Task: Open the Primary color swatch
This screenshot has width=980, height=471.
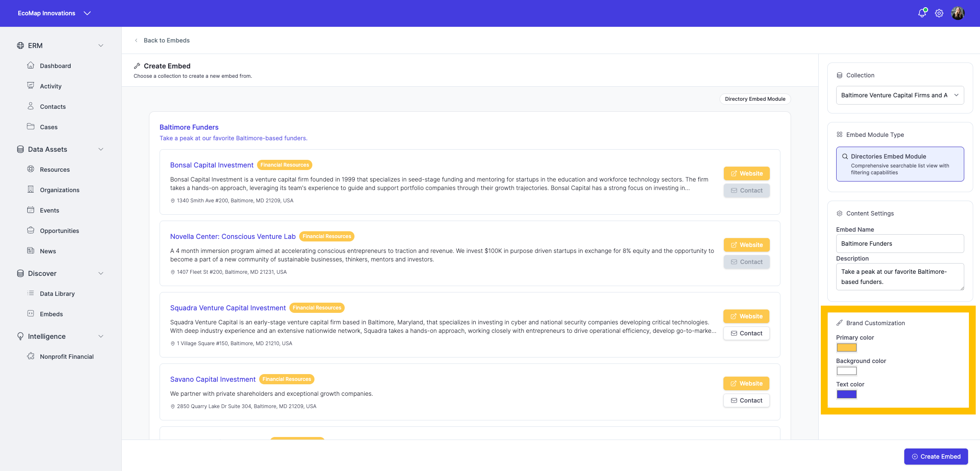Action: point(847,348)
